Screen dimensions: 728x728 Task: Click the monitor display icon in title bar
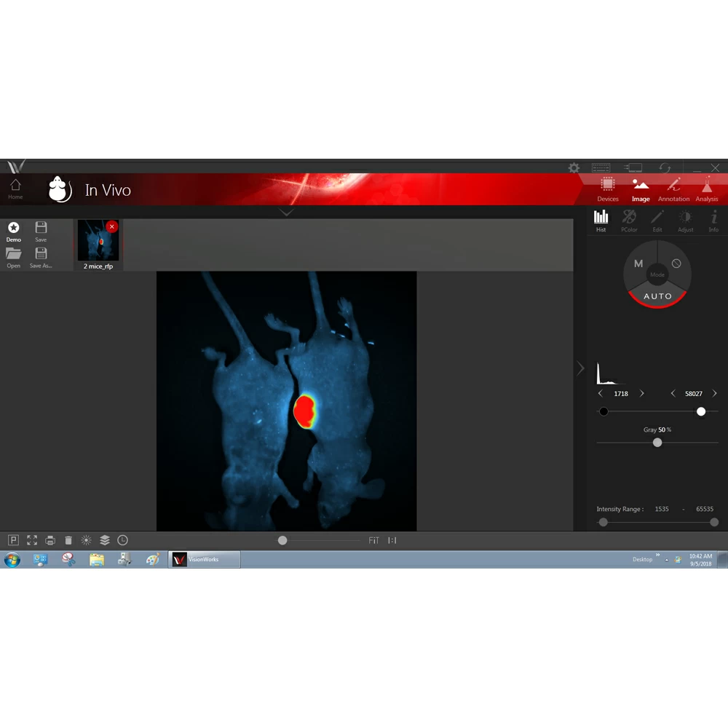[633, 167]
